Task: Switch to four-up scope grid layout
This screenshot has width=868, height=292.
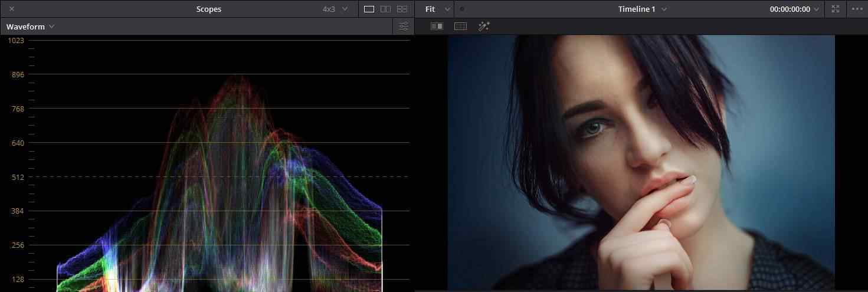Action: coord(402,9)
